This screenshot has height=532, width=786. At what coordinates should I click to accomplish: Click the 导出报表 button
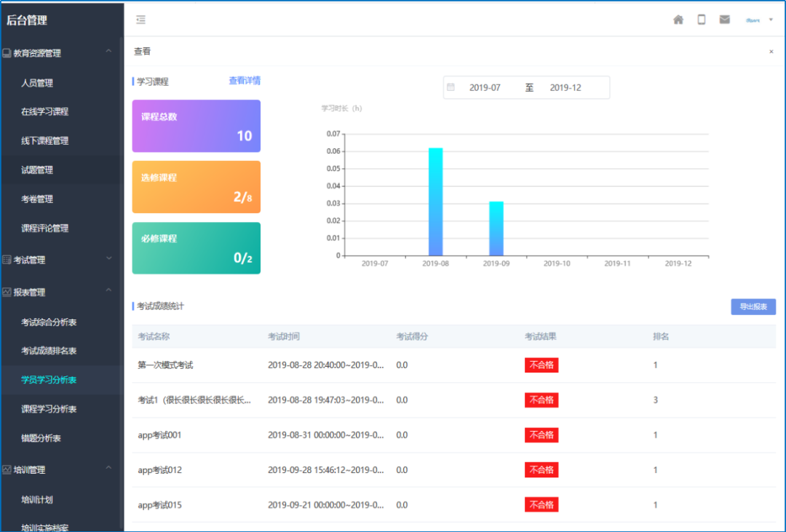tap(753, 307)
